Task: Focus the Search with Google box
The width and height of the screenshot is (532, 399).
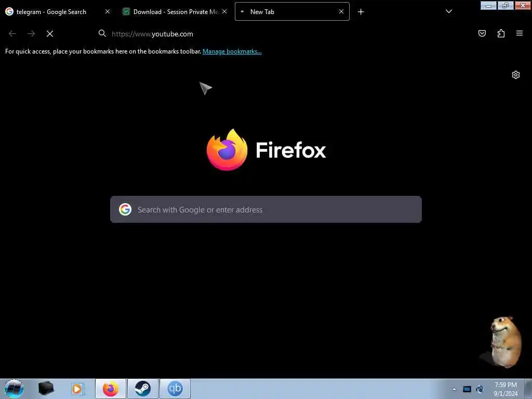Action: [266, 209]
